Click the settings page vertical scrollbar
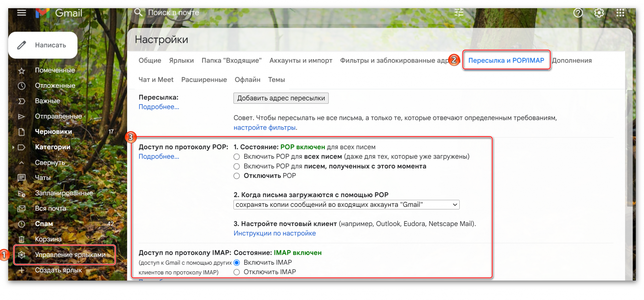This screenshot has width=644, height=300. (630, 148)
